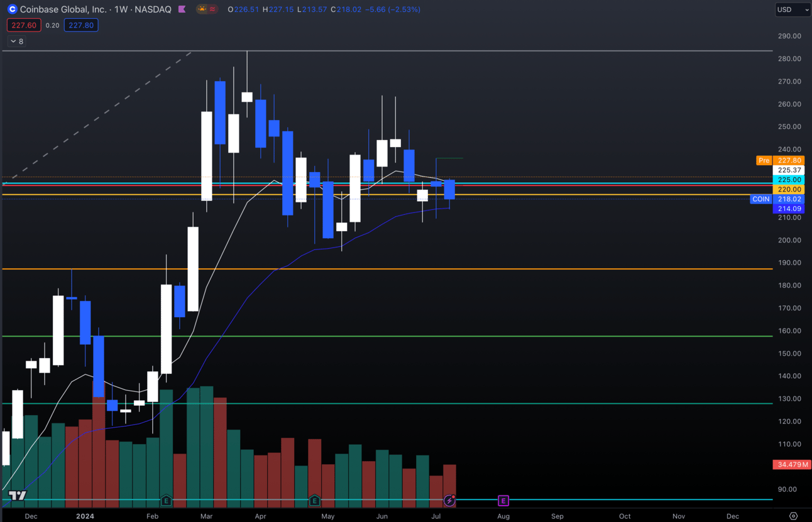Image resolution: width=812 pixels, height=522 pixels.
Task: Click the February earnings E marker
Action: (166, 501)
